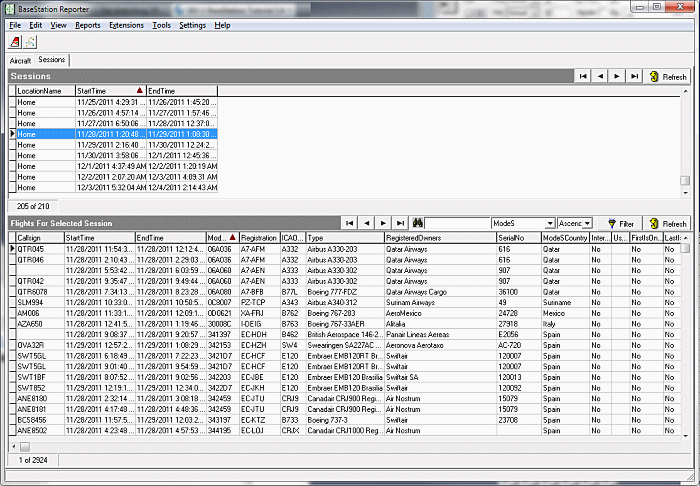
Task: Go to next record in Sessions panel
Action: click(617, 76)
